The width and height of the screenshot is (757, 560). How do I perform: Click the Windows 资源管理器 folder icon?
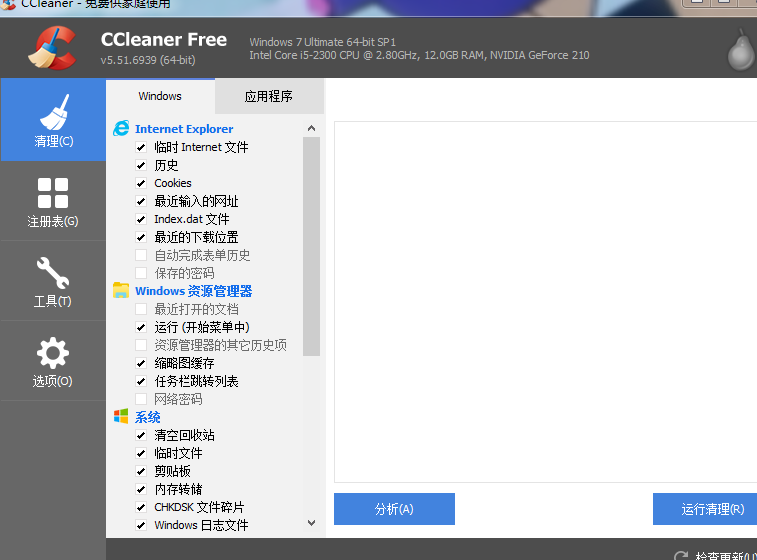pyautogui.click(x=121, y=291)
